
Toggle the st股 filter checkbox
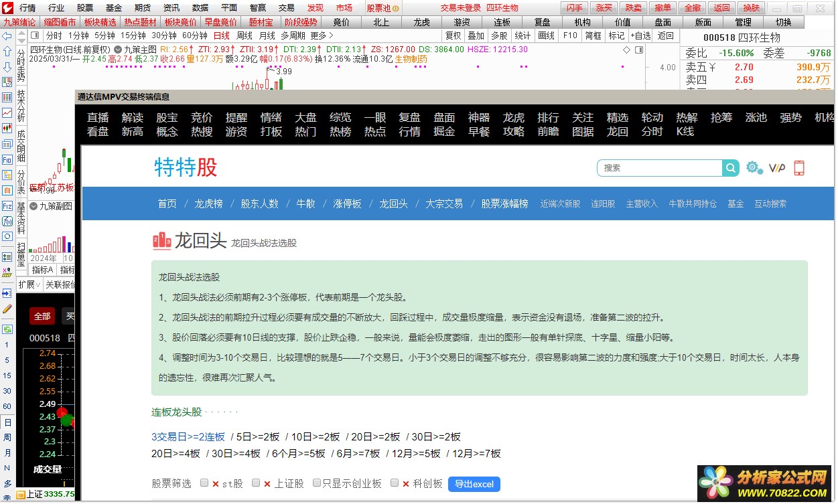point(204,483)
